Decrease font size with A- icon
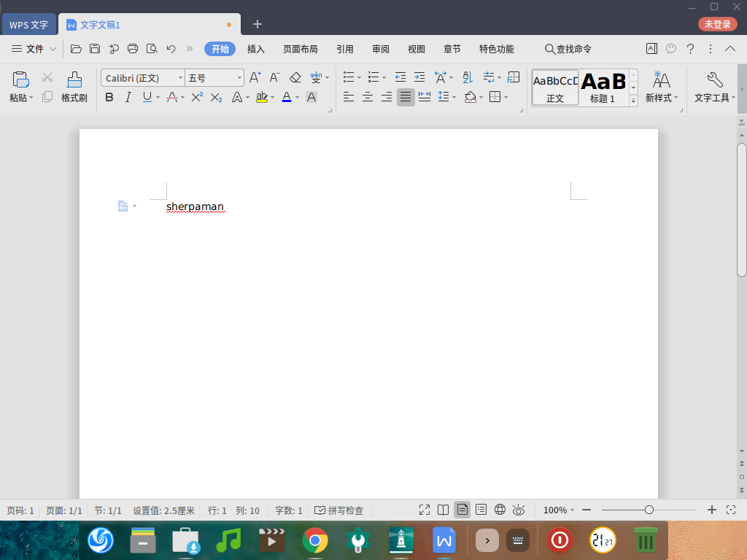The height and width of the screenshot is (560, 747). click(274, 77)
